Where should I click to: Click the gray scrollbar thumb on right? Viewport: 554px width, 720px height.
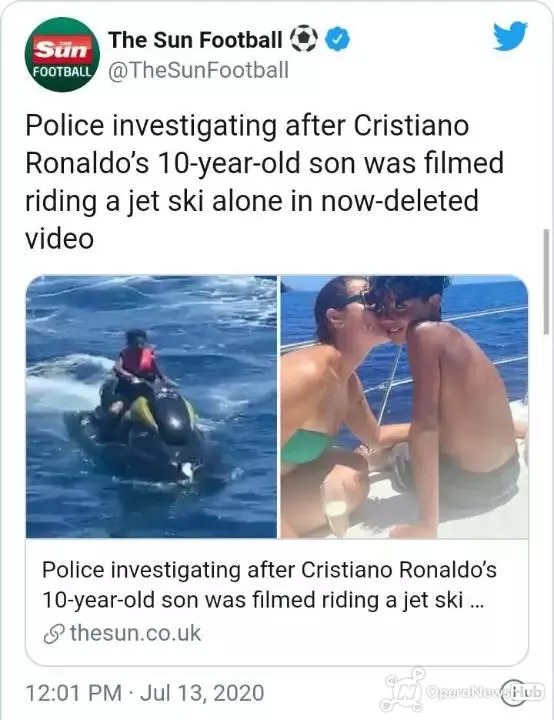546,281
